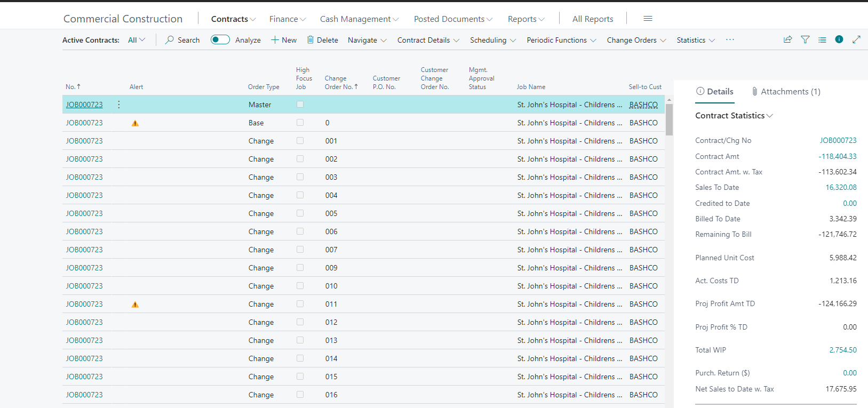Drill into Purch. Return ($) 0.00
868x408 pixels.
coord(850,373)
